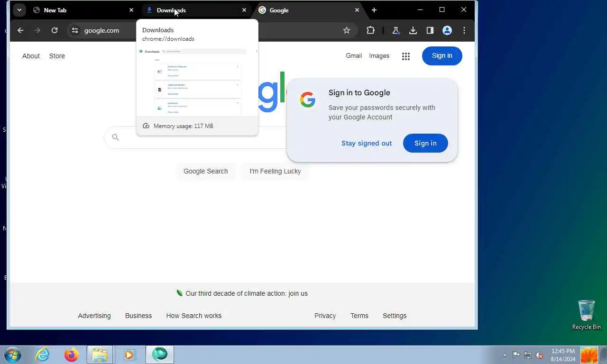The width and height of the screenshot is (607, 364).
Task: Open the Terms footer link
Action: point(359,316)
